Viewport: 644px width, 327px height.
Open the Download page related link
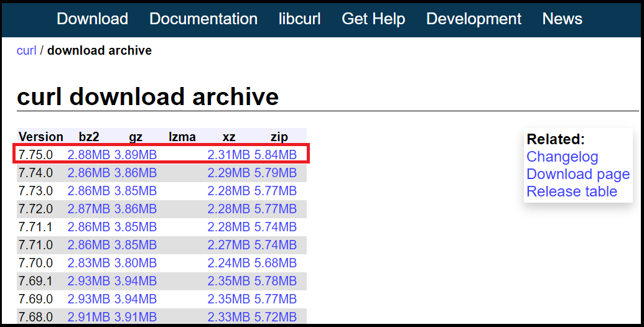pos(578,174)
